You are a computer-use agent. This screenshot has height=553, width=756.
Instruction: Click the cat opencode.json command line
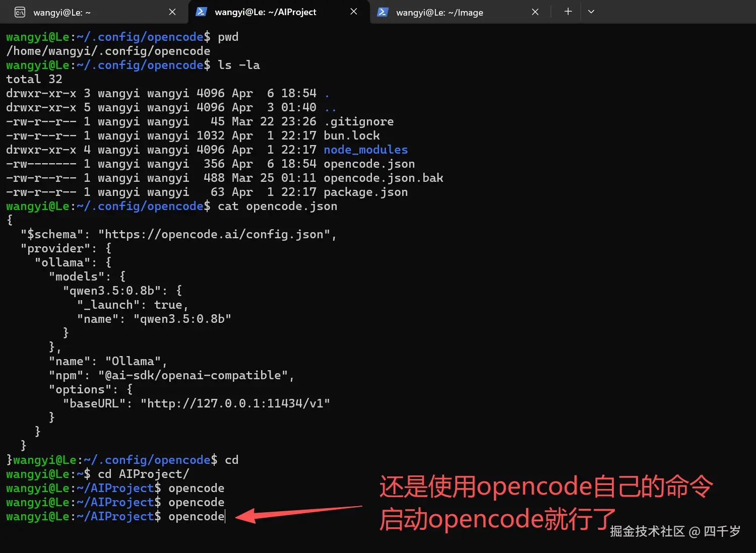276,206
